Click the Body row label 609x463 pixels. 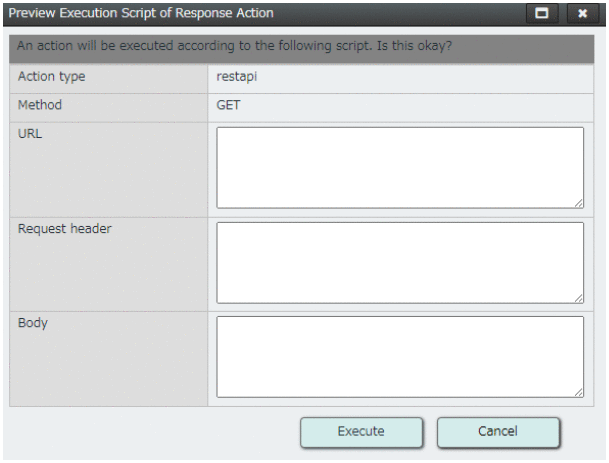(x=33, y=324)
